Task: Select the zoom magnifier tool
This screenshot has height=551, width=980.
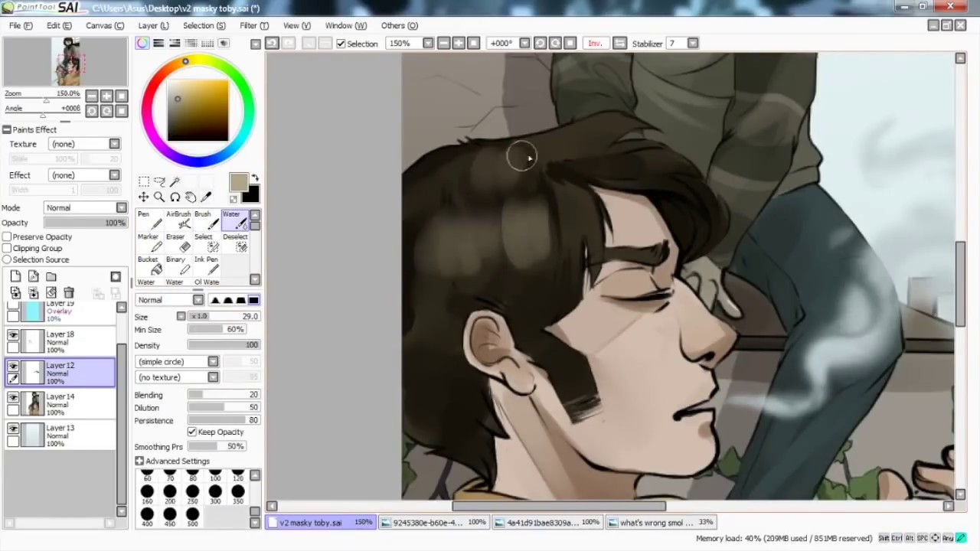Action: pos(159,197)
